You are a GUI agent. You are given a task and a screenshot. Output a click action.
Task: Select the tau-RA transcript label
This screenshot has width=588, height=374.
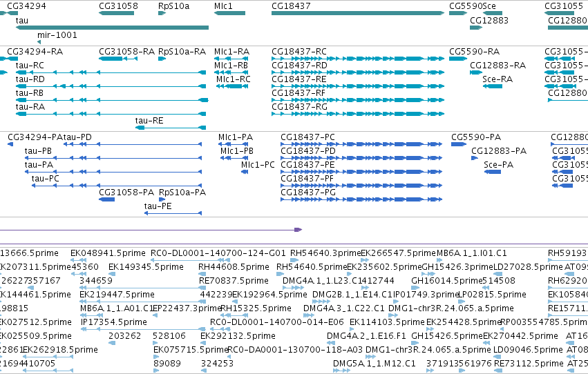click(x=30, y=107)
